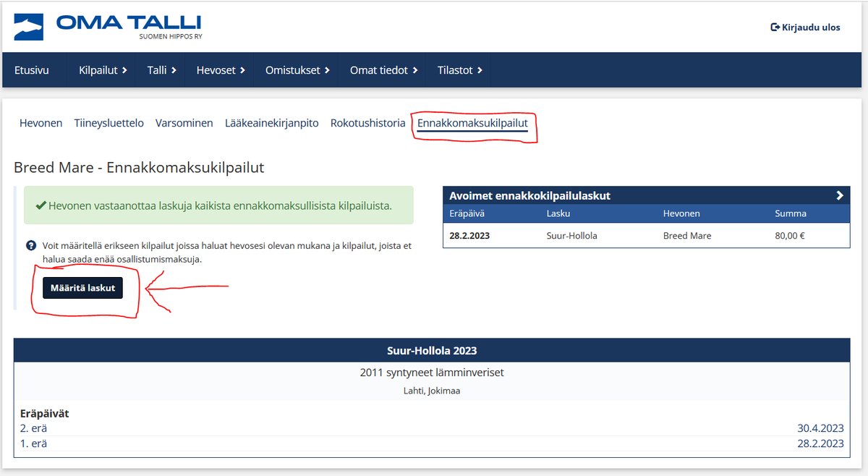Switch to the Tiineysluettelo tab
The width and height of the screenshot is (868, 476).
(x=109, y=123)
